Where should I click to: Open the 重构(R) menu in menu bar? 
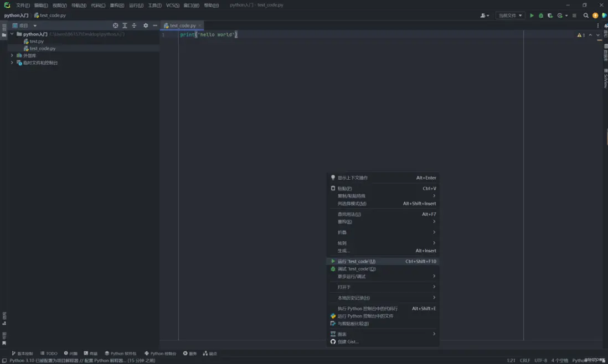tap(117, 6)
